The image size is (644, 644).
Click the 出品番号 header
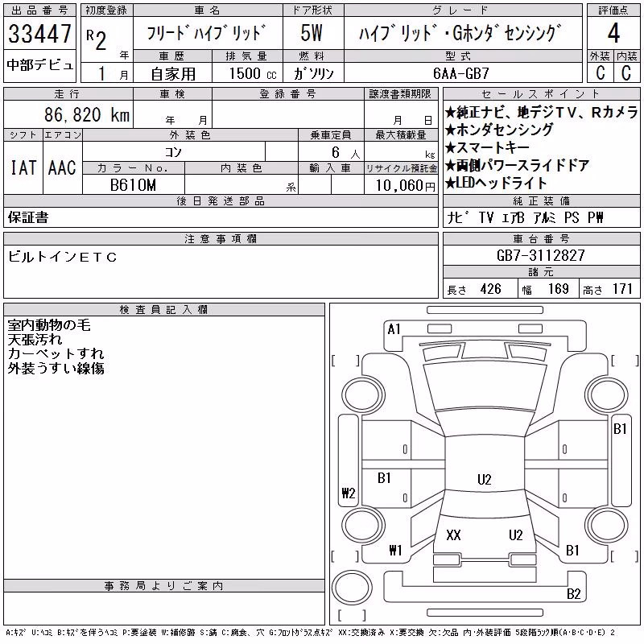(x=39, y=10)
